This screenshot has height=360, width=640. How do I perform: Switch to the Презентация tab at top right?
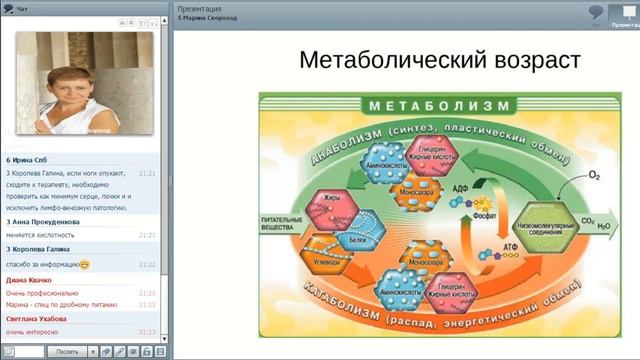click(625, 15)
